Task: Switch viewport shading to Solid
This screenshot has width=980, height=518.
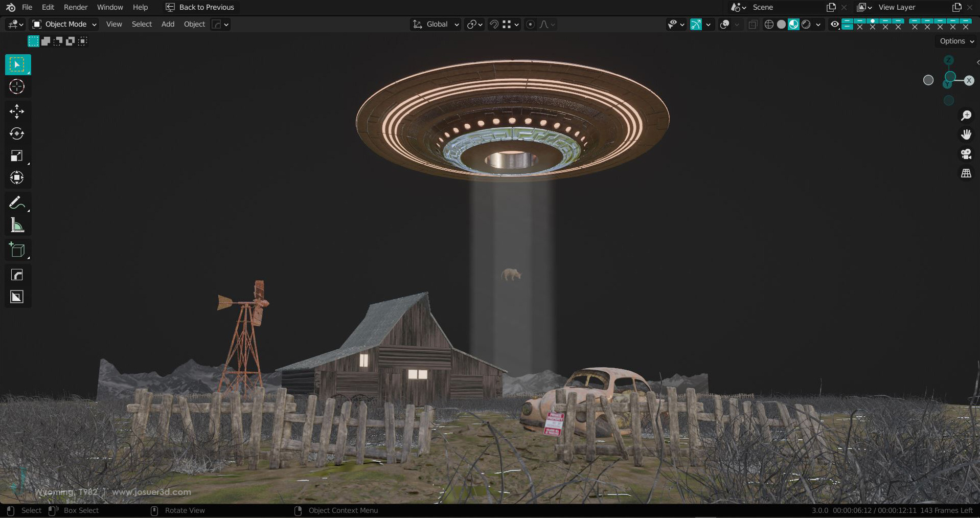Action: [x=781, y=24]
